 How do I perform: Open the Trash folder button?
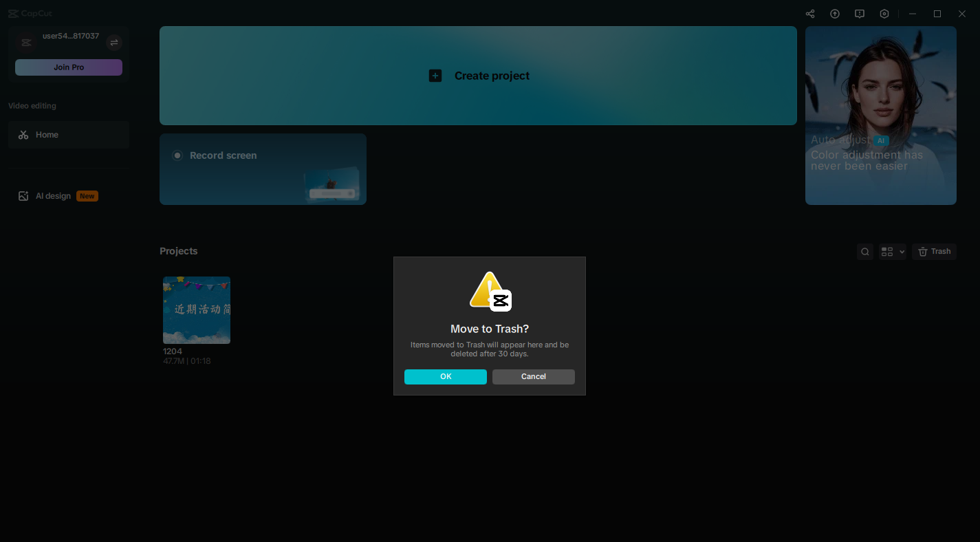click(934, 252)
